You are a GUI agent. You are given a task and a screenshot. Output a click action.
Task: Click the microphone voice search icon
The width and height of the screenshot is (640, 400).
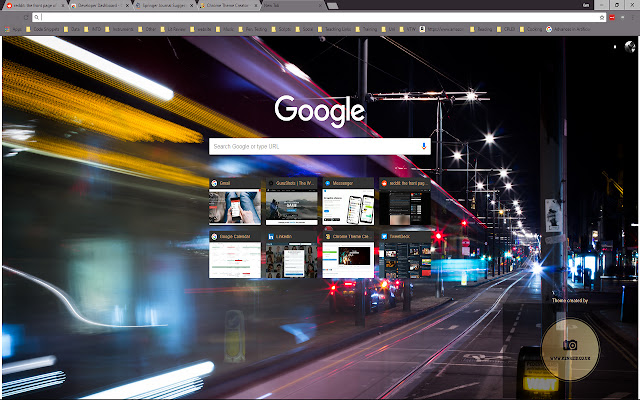pos(424,146)
